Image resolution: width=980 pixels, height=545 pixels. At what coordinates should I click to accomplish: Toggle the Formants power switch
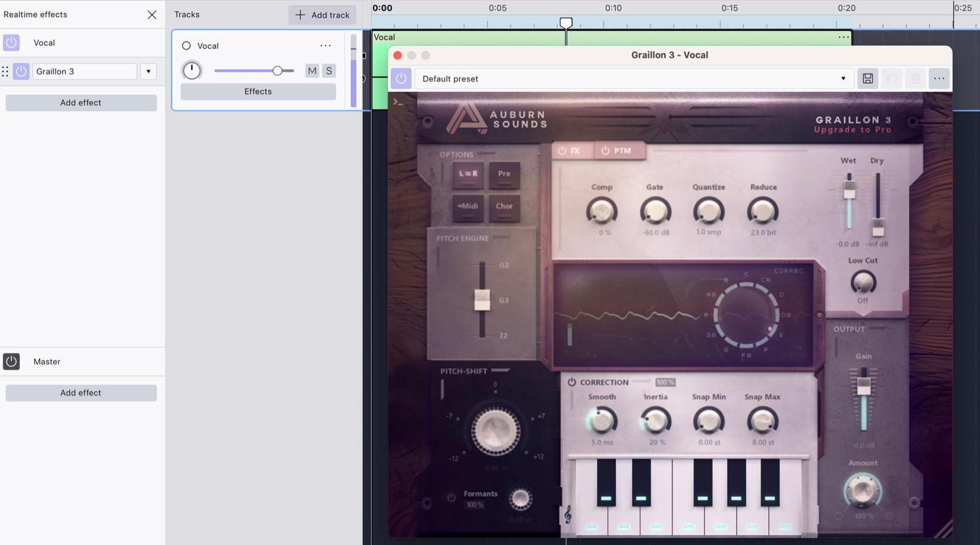451,497
